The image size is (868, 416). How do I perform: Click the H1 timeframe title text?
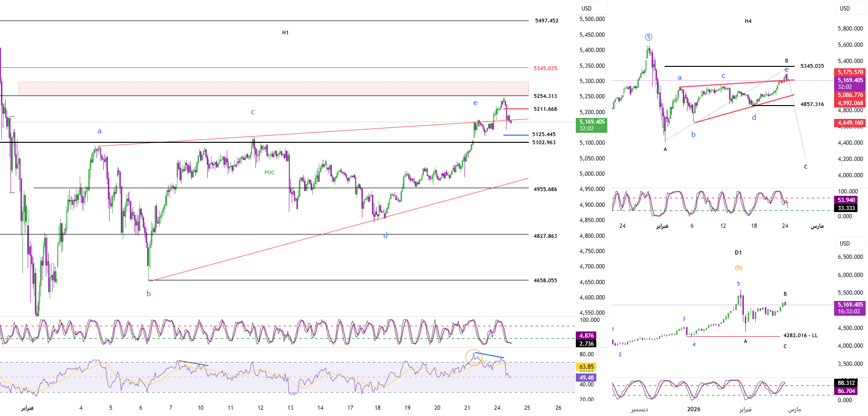pyautogui.click(x=285, y=32)
